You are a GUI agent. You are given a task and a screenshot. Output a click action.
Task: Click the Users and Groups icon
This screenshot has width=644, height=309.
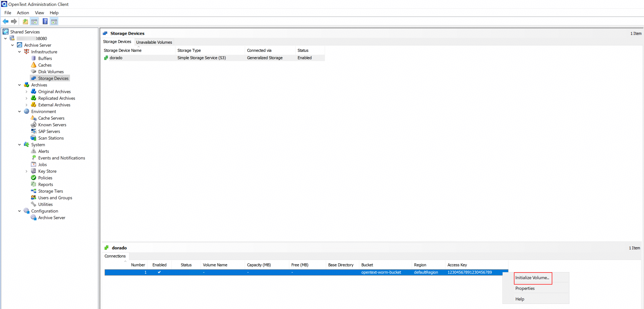(x=33, y=198)
